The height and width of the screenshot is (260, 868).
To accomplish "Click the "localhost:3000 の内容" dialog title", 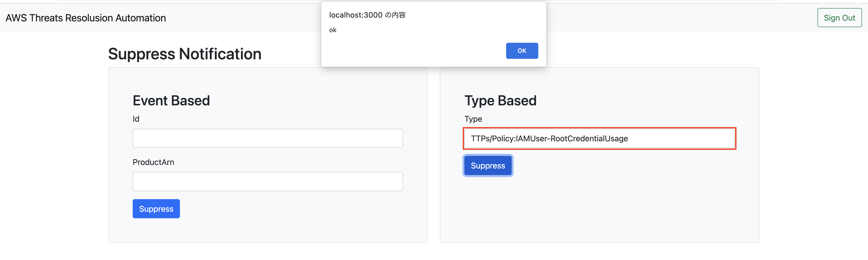I will click(367, 15).
